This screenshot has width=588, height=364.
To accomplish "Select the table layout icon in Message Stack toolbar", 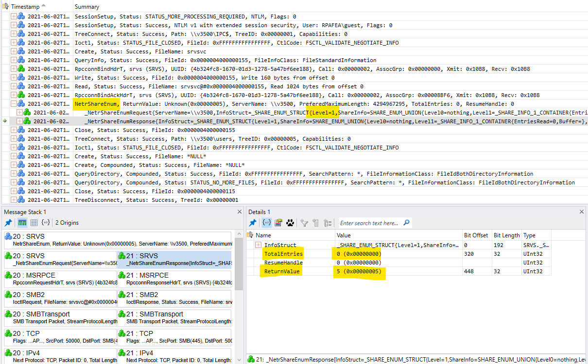I will click(34, 223).
